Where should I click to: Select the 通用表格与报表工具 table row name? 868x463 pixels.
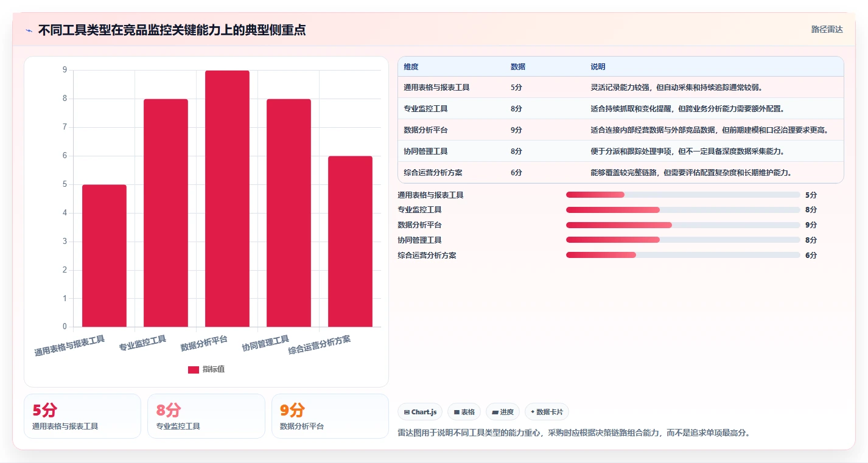click(x=436, y=88)
